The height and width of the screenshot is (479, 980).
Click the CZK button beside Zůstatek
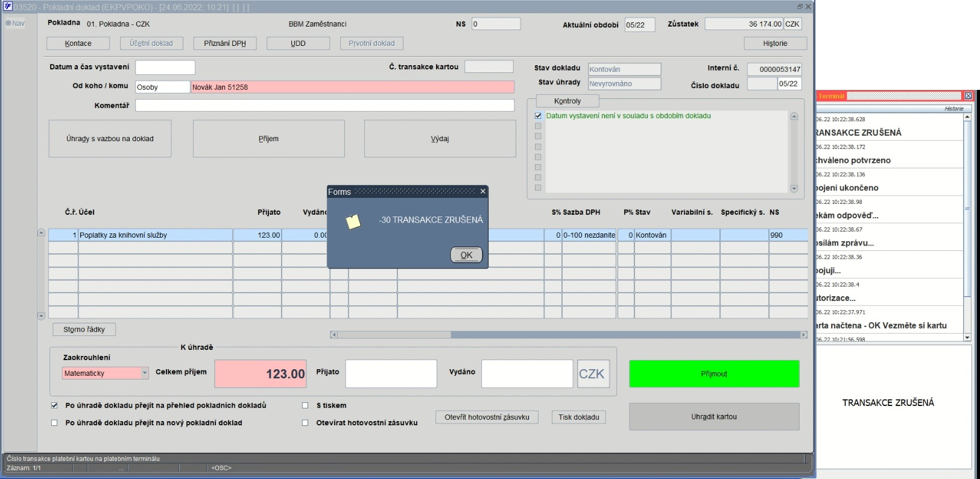tap(792, 24)
